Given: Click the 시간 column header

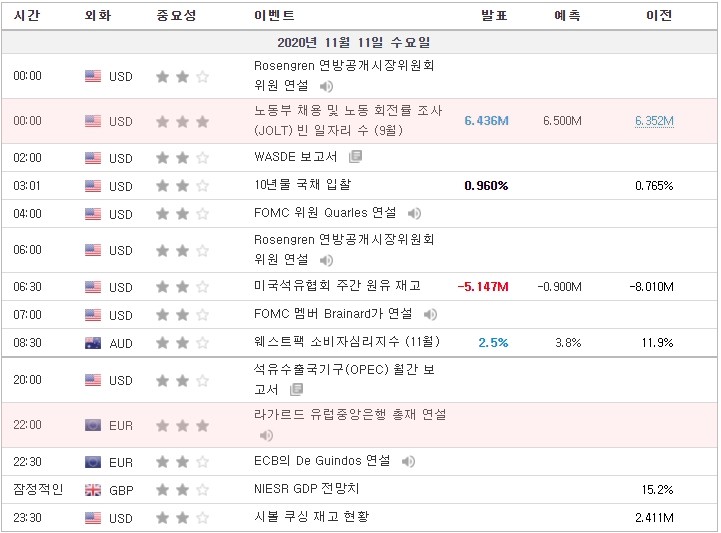Looking at the screenshot, I should (27, 16).
